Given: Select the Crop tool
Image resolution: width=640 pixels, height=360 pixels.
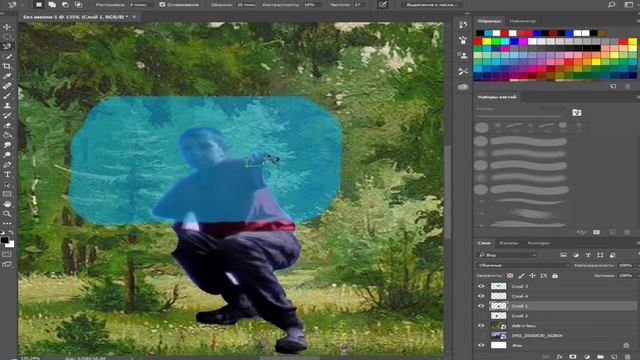Looking at the screenshot, I should tap(7, 66).
